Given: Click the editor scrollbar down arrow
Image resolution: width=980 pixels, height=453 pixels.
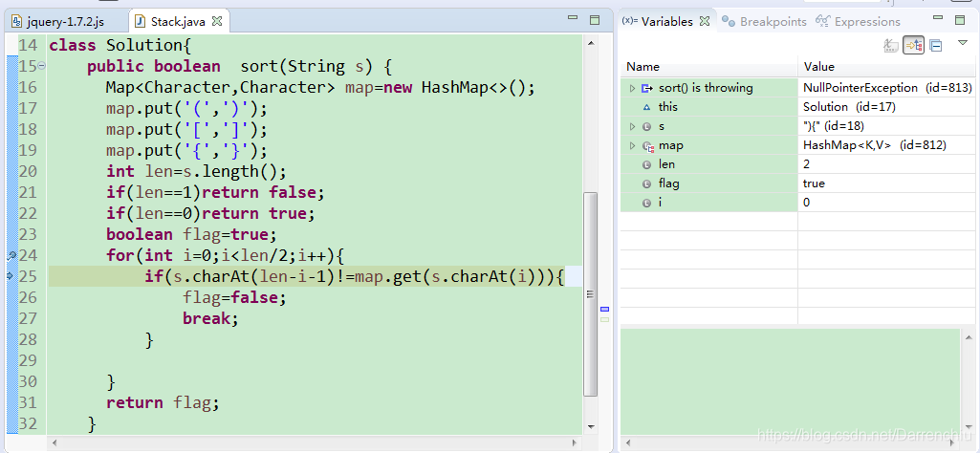Looking at the screenshot, I should click(x=590, y=426).
